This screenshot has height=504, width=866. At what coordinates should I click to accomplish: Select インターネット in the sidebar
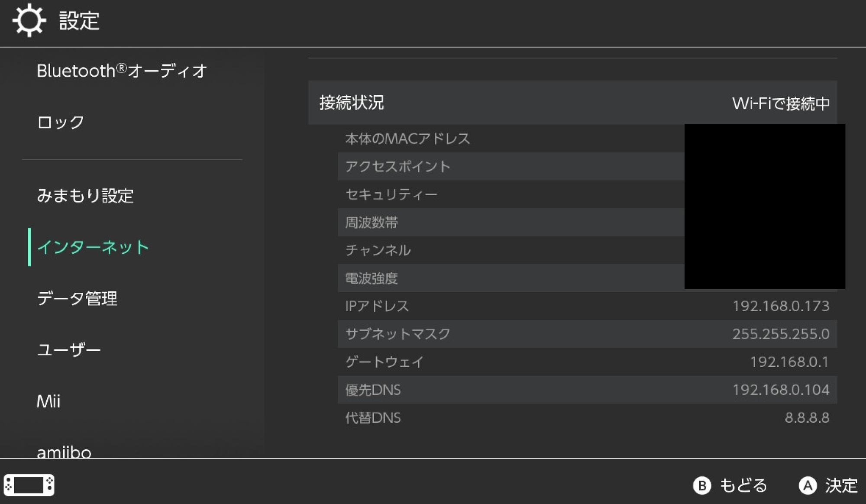(x=93, y=247)
